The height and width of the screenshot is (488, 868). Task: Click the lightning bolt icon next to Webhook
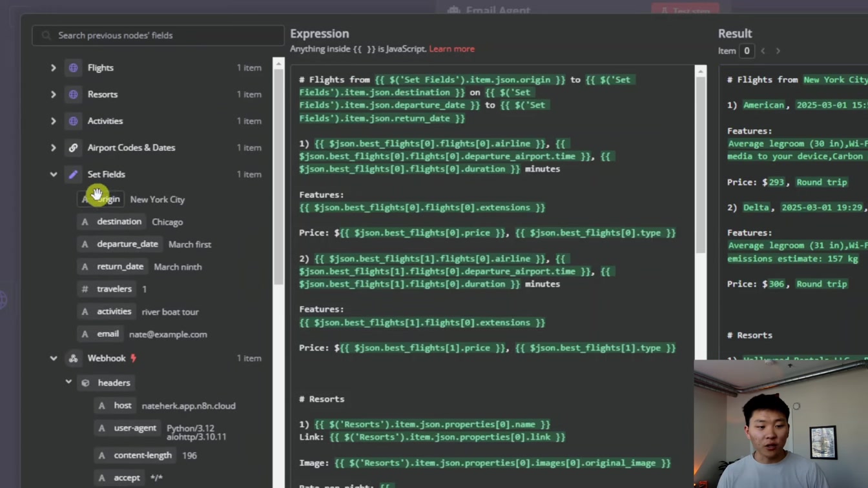coord(134,358)
